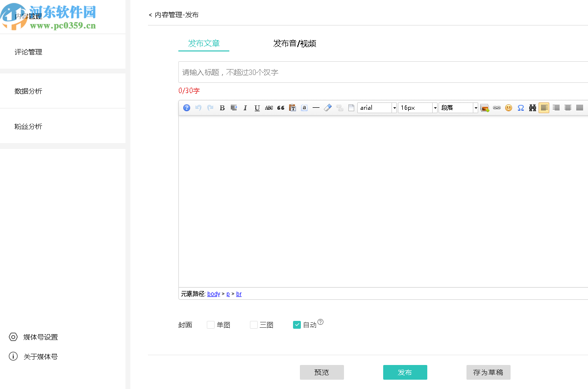Insert a hyperlink from the editor toolbar
The width and height of the screenshot is (588, 389).
[x=496, y=108]
